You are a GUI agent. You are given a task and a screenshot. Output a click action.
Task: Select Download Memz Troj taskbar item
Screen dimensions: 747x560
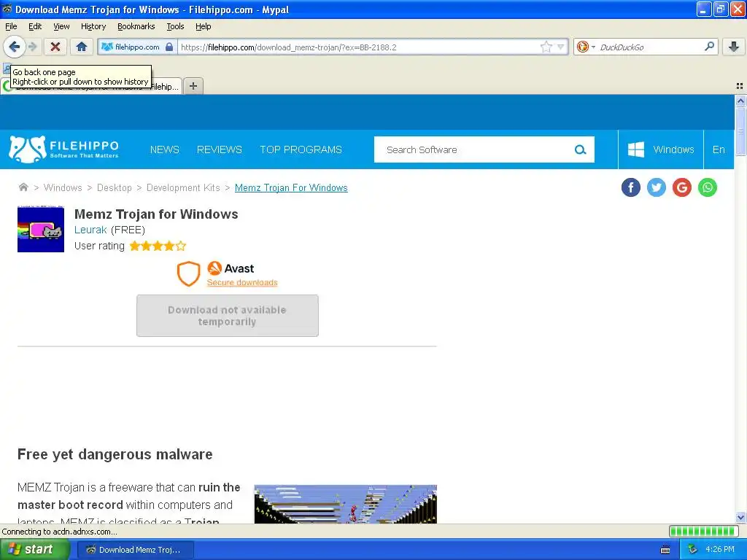(134, 550)
